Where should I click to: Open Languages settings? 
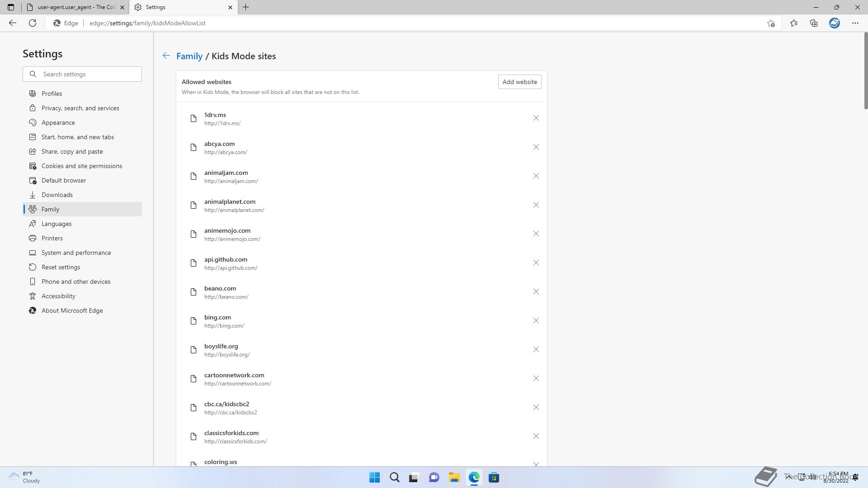tap(82, 224)
